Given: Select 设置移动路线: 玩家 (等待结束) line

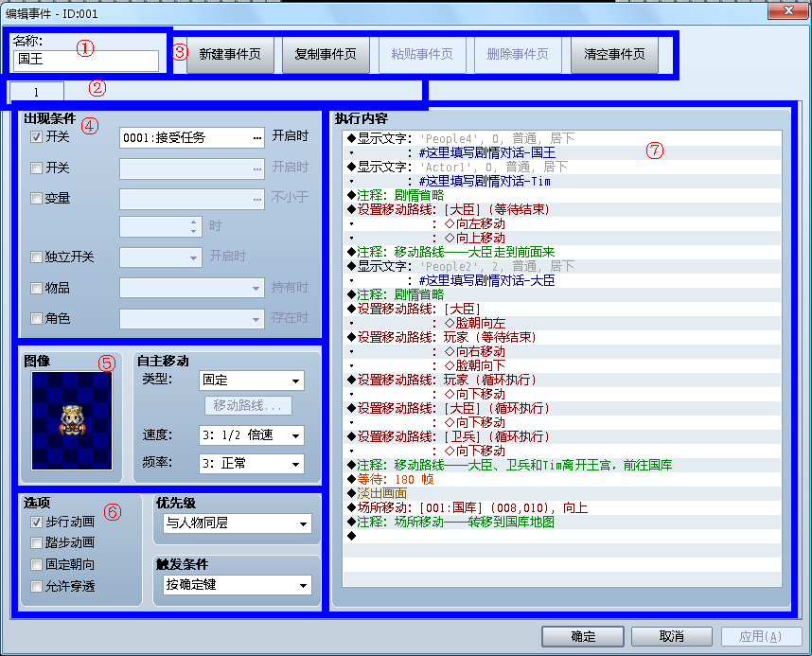Looking at the screenshot, I should coord(562,337).
